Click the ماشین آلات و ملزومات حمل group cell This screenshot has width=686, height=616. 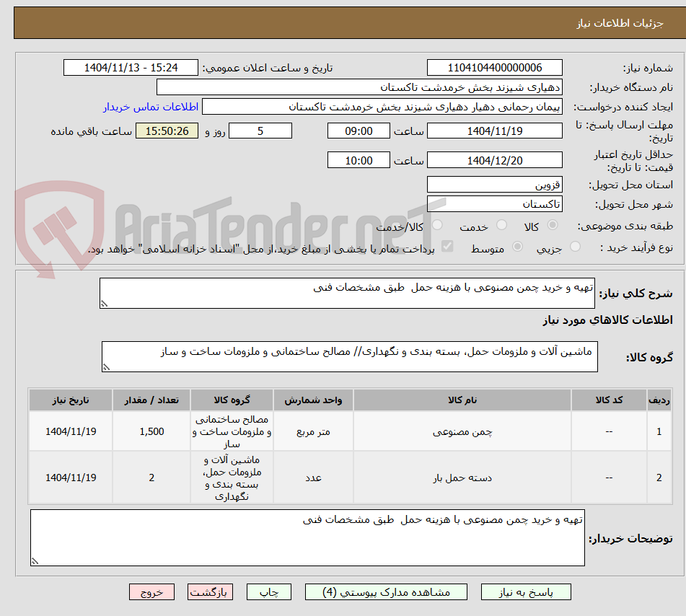point(232,478)
